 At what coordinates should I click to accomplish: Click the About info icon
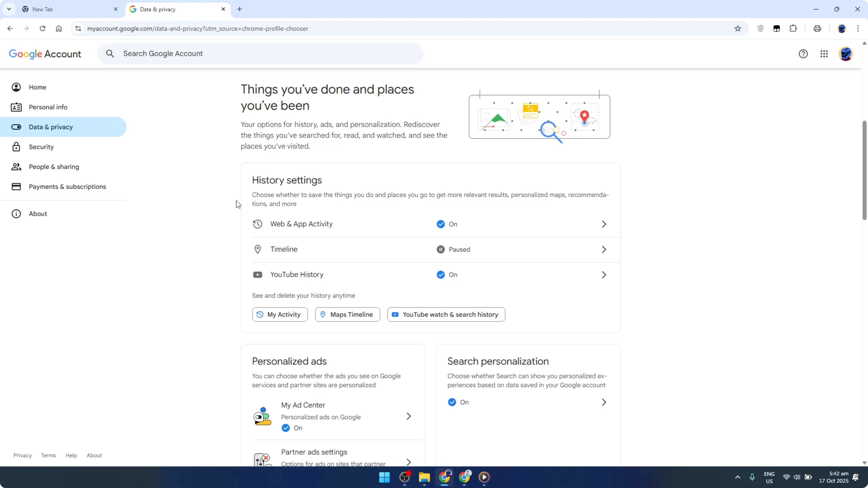pyautogui.click(x=17, y=214)
